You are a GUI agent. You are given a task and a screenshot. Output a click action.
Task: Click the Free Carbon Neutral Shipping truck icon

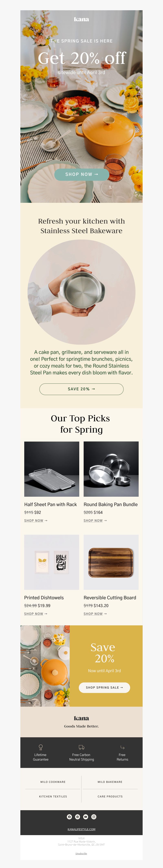pos(81,747)
